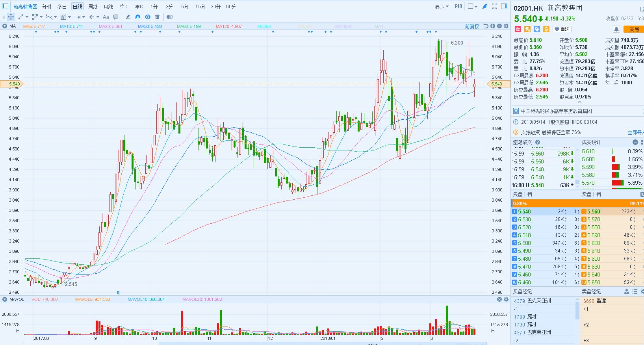This screenshot has height=345, width=644.
Task: Open MA indicator settings gear
Action: (506, 26)
